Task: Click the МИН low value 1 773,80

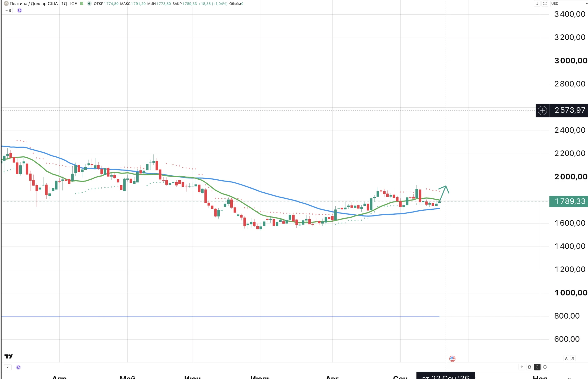Action: 164,4
